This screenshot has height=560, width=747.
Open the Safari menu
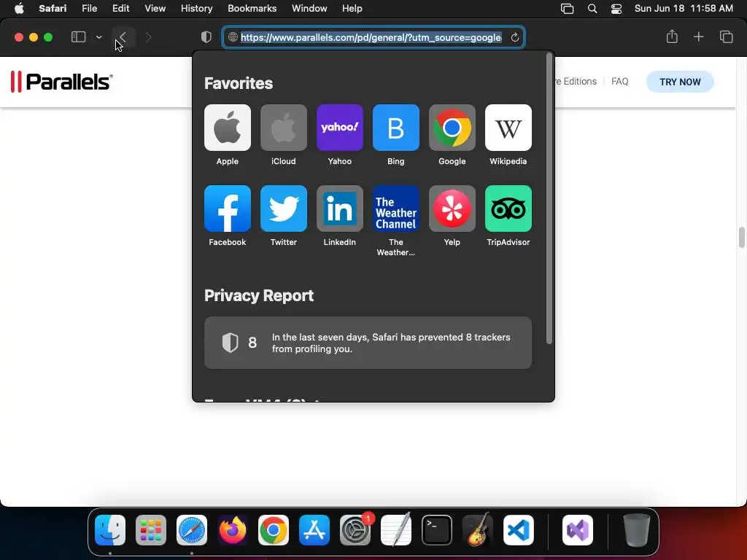pos(53,9)
